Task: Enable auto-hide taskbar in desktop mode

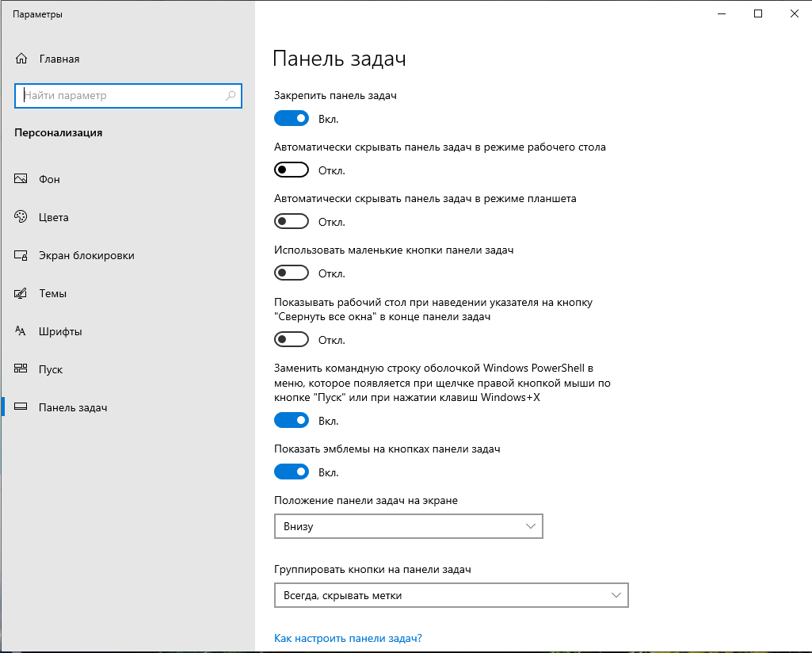Action: 291,170
